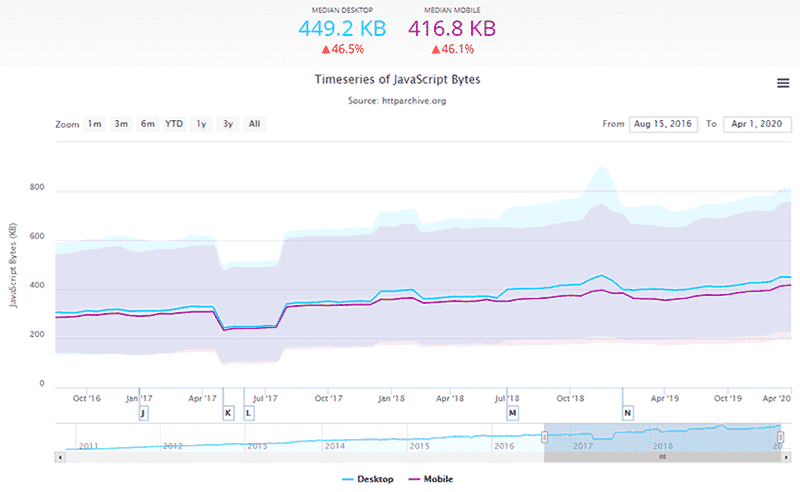
Task: Open the chart hamburger export menu
Action: click(x=783, y=83)
